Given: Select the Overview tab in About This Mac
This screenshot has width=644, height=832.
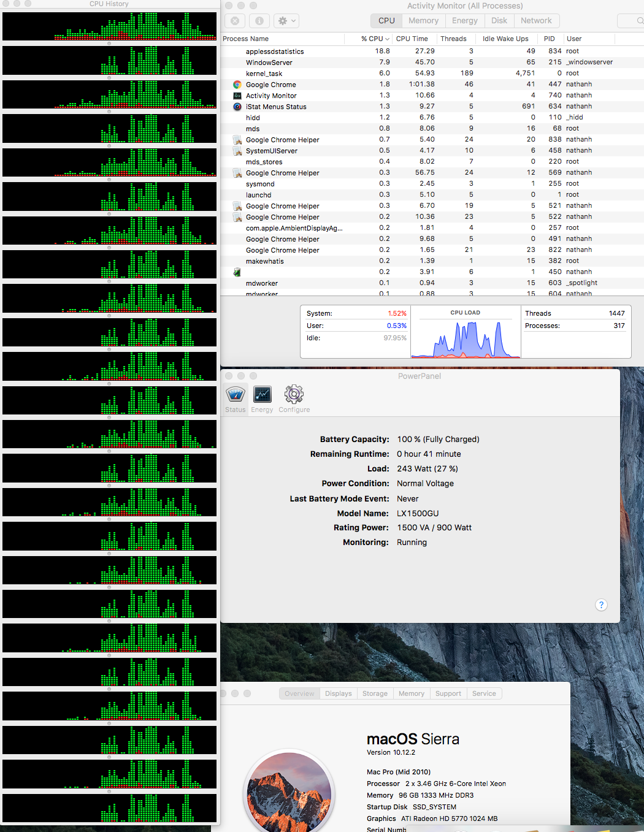Looking at the screenshot, I should [299, 693].
